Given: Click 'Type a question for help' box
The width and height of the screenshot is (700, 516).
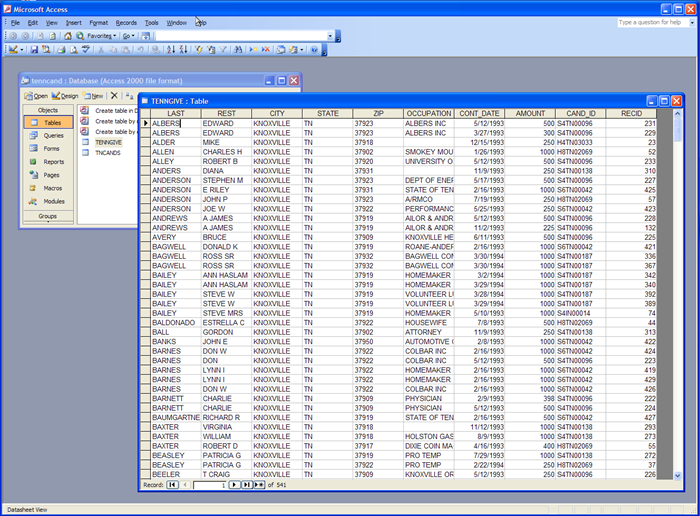Looking at the screenshot, I should point(653,22).
